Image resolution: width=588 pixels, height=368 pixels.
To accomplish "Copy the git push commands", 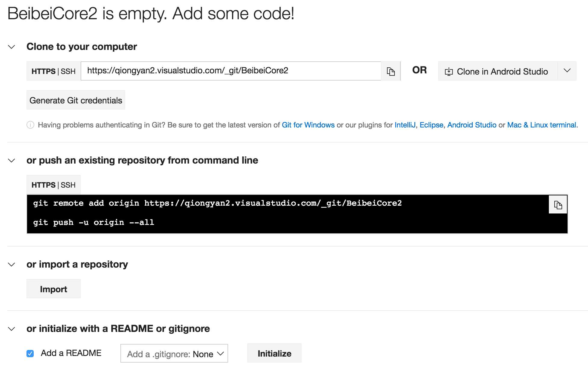I will 558,205.
